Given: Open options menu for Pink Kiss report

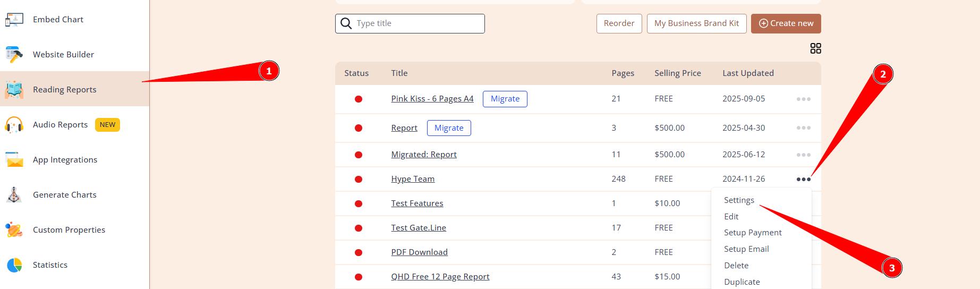Looking at the screenshot, I should click(803, 99).
